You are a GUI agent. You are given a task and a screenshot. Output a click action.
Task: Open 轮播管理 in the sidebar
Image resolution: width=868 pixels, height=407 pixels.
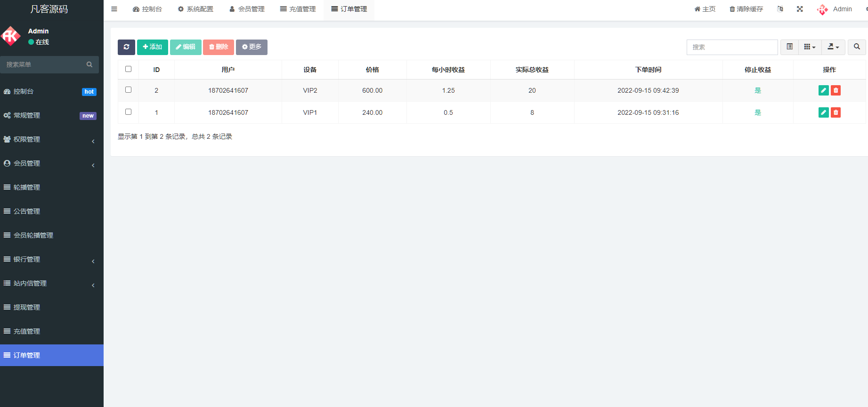pyautogui.click(x=52, y=187)
